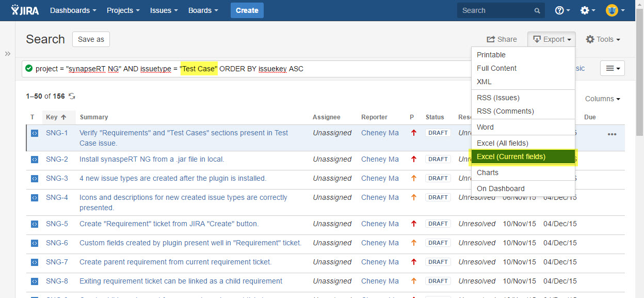Viewport: 644px width, 298px height.
Task: Open the Dashboards navigation menu
Action: click(73, 10)
